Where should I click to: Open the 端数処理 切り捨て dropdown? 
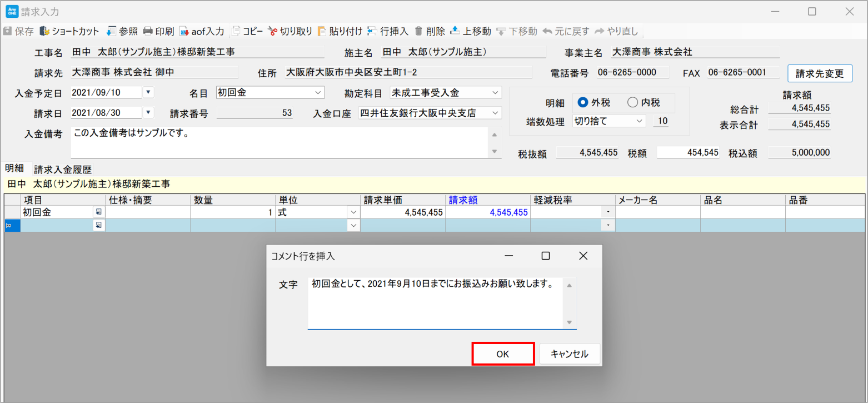pos(639,121)
